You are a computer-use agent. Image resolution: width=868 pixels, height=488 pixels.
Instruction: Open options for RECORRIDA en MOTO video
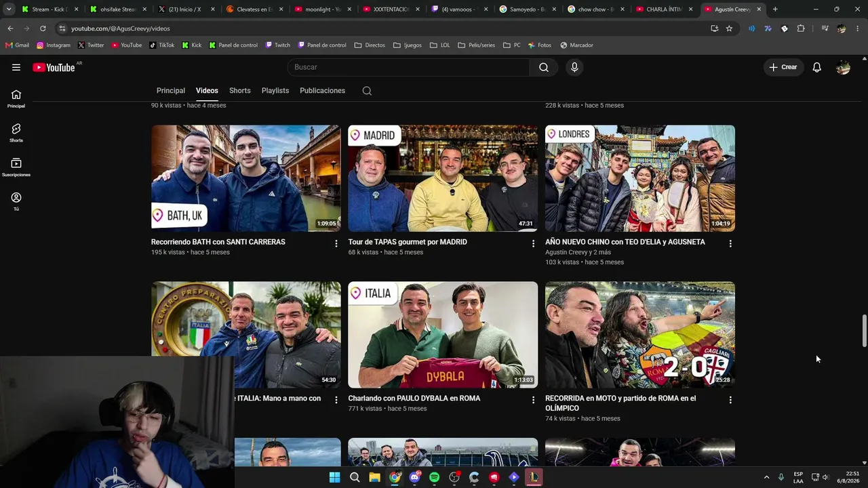point(730,400)
